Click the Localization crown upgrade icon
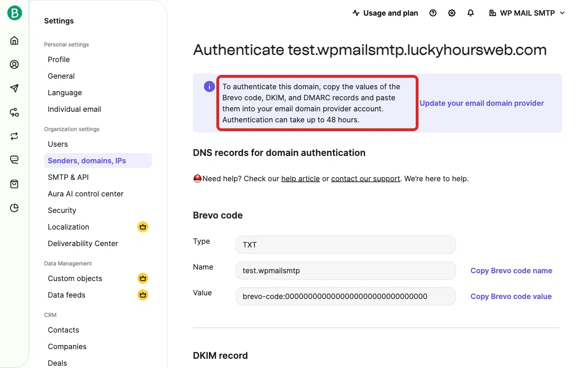588x368 pixels. coord(143,227)
